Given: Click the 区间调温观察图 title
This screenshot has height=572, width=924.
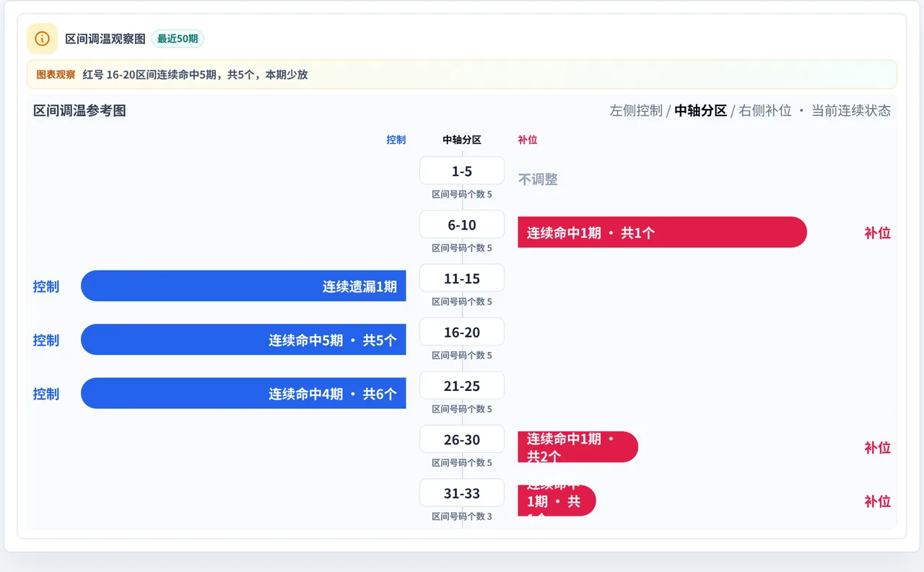Looking at the screenshot, I should [x=105, y=39].
